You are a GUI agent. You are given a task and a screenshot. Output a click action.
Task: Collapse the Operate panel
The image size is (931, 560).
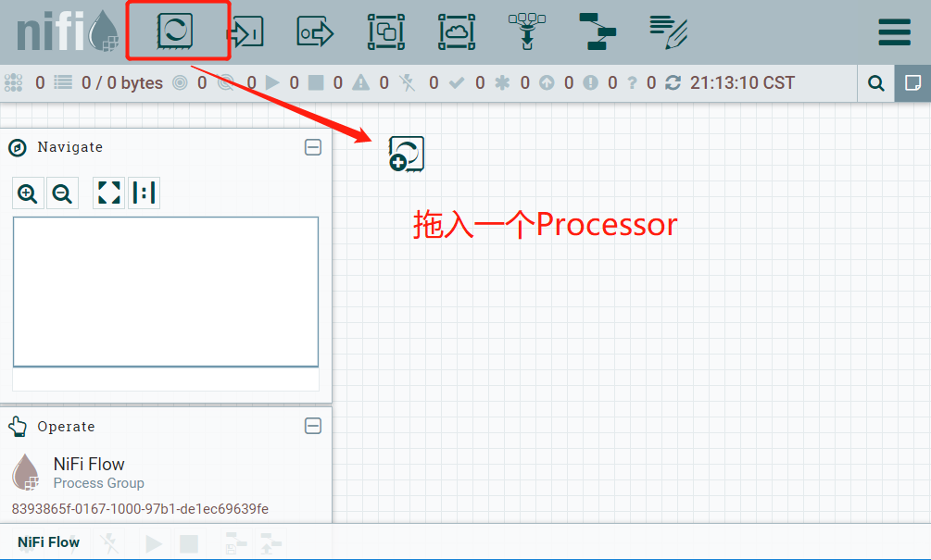click(x=313, y=426)
